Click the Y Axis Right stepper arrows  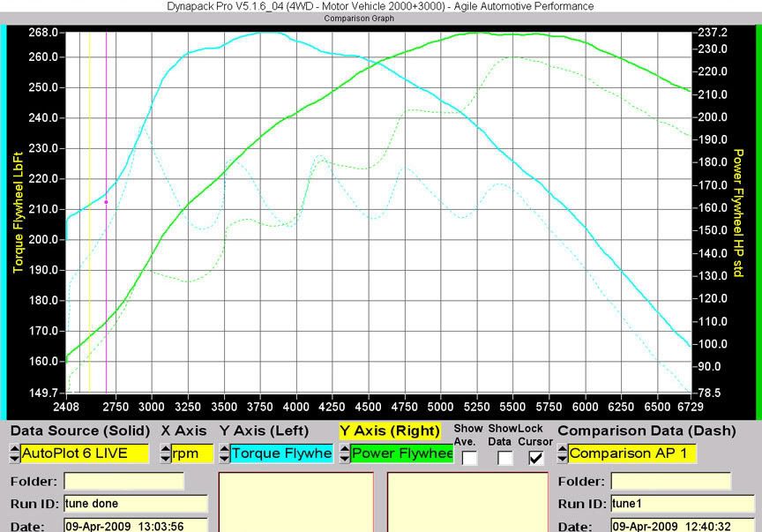(x=344, y=453)
